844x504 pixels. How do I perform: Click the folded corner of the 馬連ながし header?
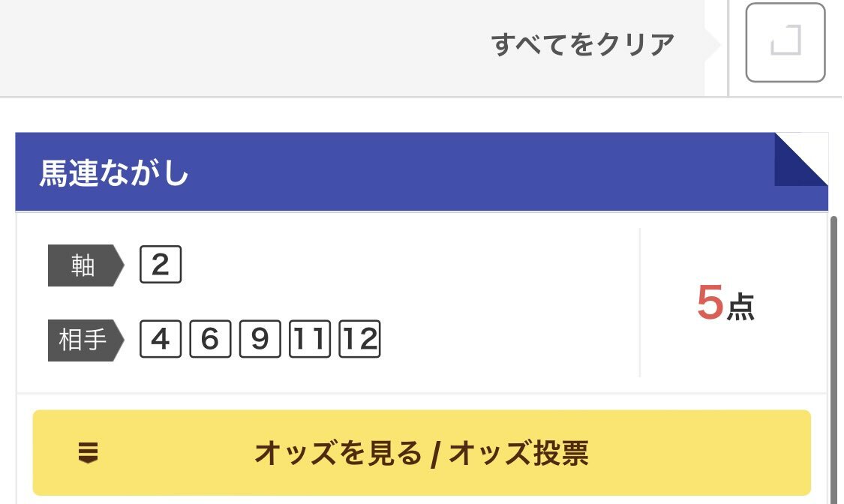tap(801, 159)
